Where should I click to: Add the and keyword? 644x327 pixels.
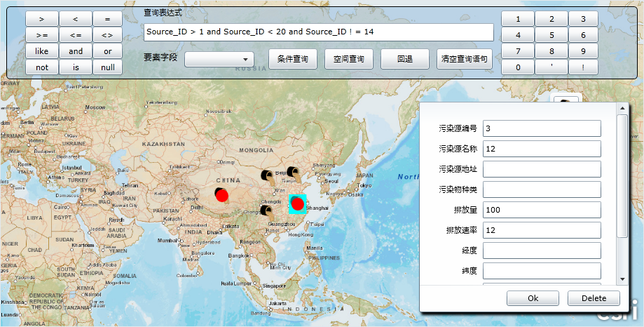coord(76,51)
